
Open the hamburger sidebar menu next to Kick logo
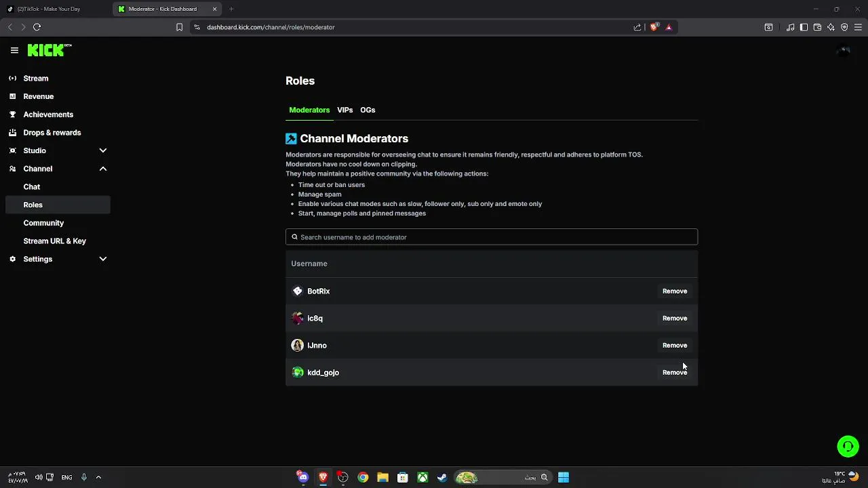pos(14,50)
